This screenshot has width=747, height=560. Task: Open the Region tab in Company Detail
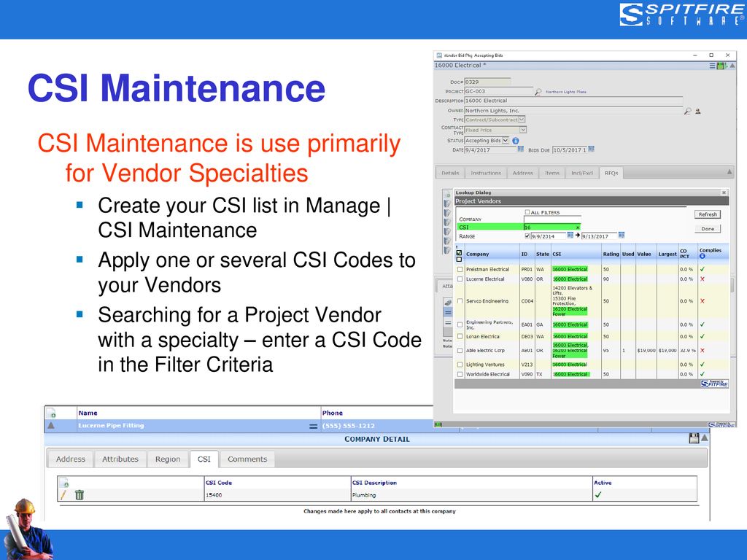[x=168, y=459]
